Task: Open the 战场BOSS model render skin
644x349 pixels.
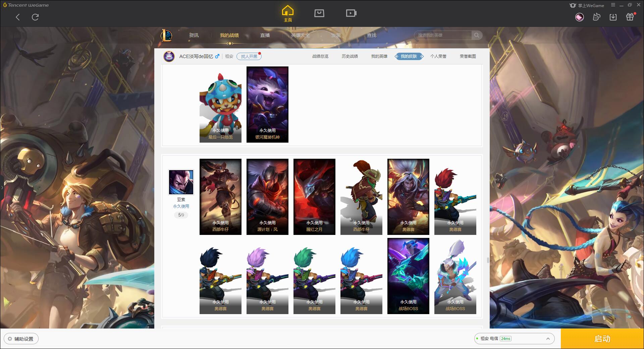Action: pyautogui.click(x=455, y=276)
